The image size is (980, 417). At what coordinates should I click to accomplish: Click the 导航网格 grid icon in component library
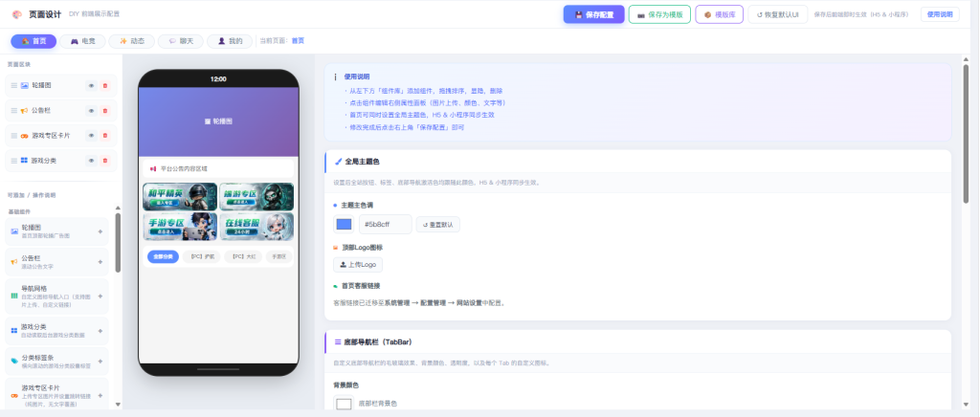(14, 296)
